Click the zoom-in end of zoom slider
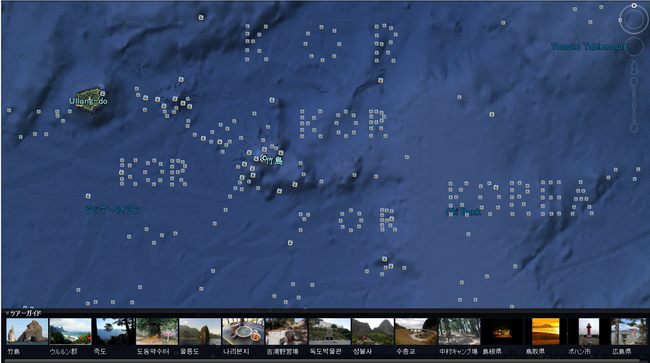The height and width of the screenshot is (363, 650). point(634,82)
